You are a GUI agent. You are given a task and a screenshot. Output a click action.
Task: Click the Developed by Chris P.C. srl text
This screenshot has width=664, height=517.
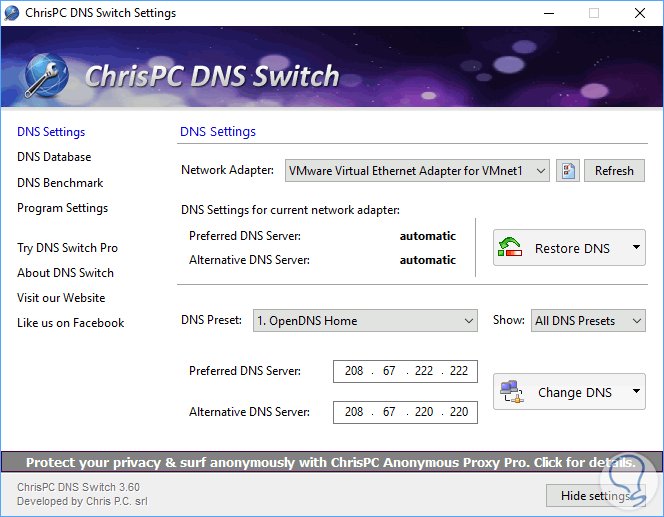[82, 501]
